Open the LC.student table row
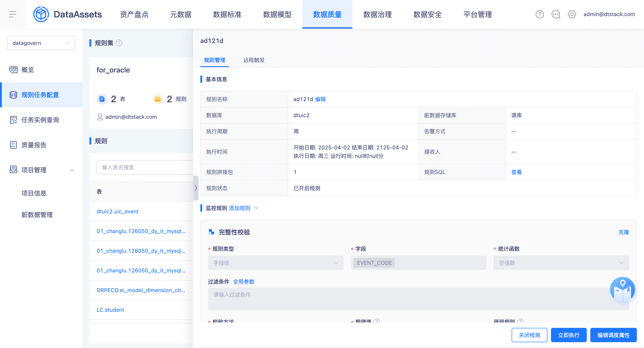This screenshot has width=644, height=348. 110,310
